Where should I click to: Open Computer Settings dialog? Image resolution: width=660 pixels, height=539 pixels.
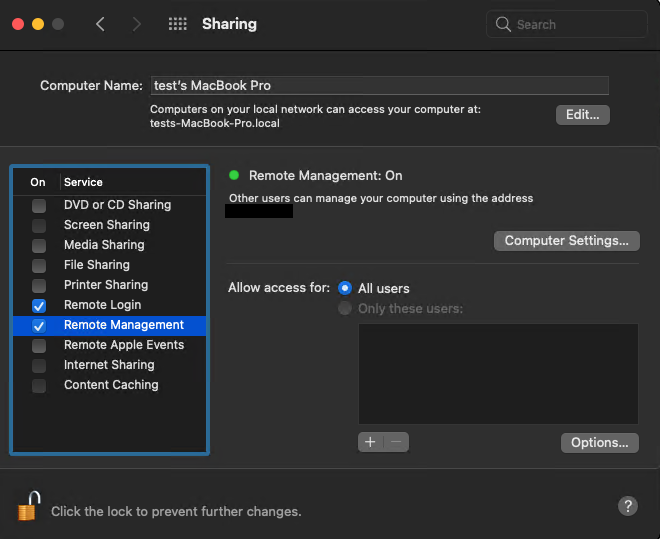coord(567,241)
